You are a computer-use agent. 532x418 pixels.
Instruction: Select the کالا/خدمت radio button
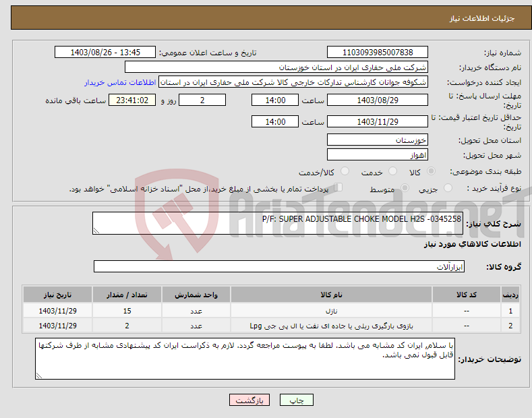point(345,171)
